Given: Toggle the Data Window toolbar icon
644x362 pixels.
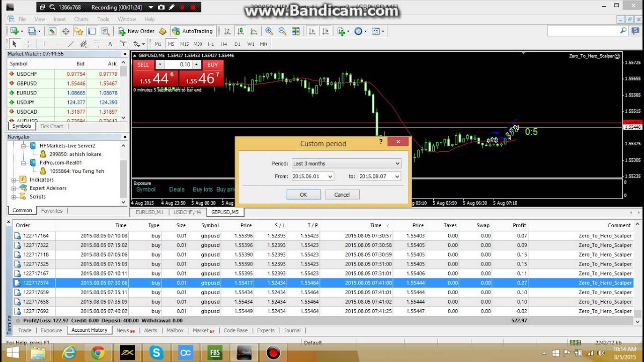Looking at the screenshot, I should 66,31.
